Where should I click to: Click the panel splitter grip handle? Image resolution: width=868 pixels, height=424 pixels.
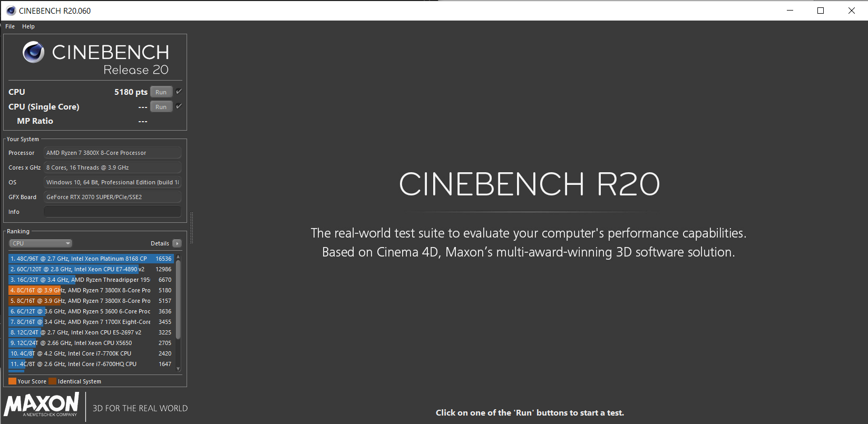tap(191, 228)
